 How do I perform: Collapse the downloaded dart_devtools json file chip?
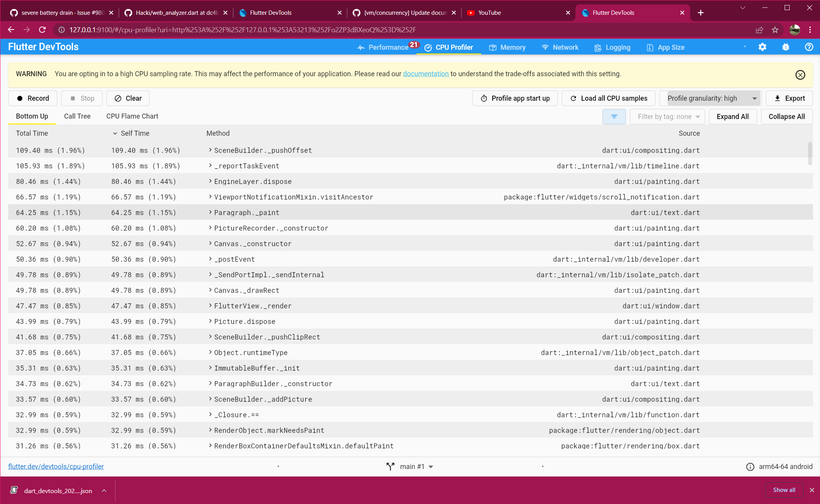click(104, 490)
